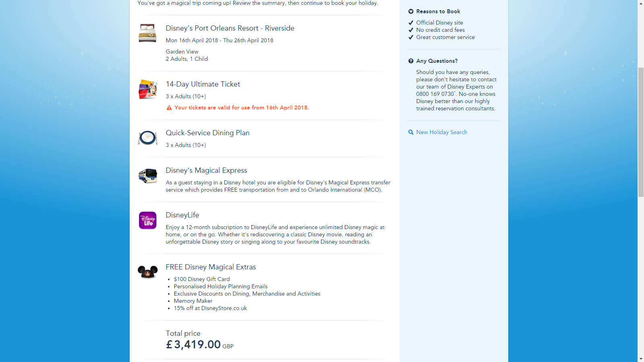The image size is (644, 362).
Task: Click the New Holiday Search magnifier icon
Action: point(411,132)
